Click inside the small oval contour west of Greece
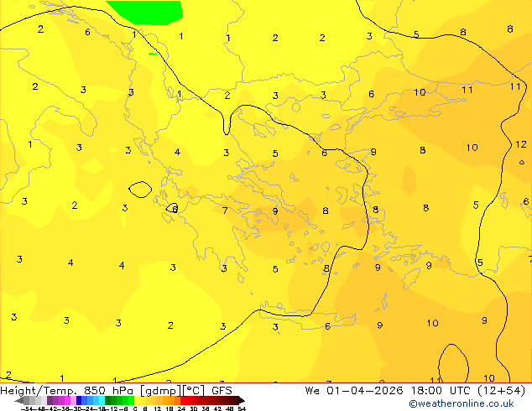 pos(140,190)
